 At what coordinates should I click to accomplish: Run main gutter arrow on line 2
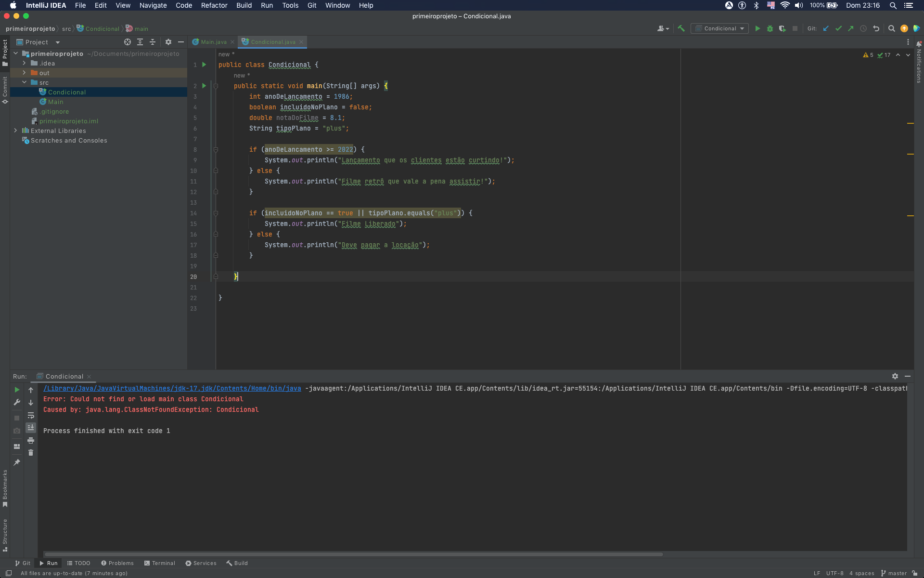[x=204, y=86]
